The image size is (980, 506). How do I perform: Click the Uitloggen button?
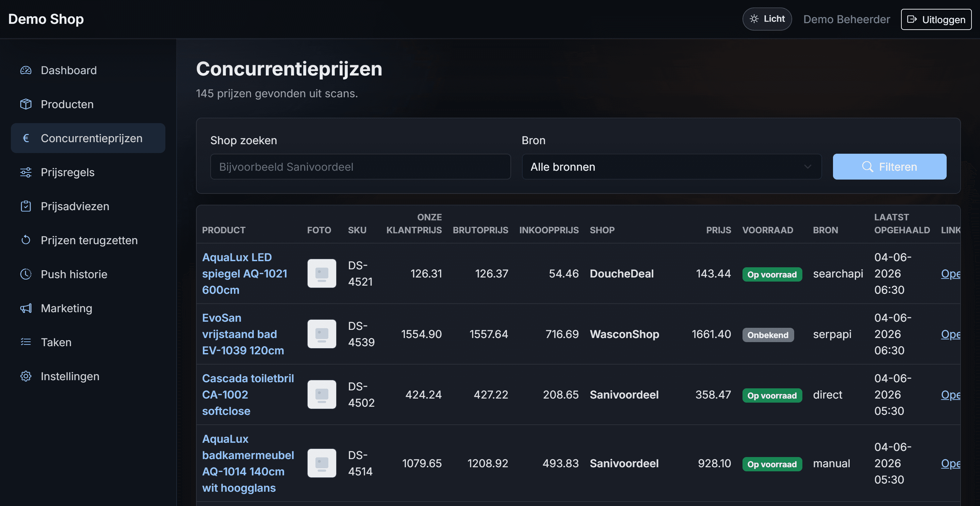coord(936,19)
